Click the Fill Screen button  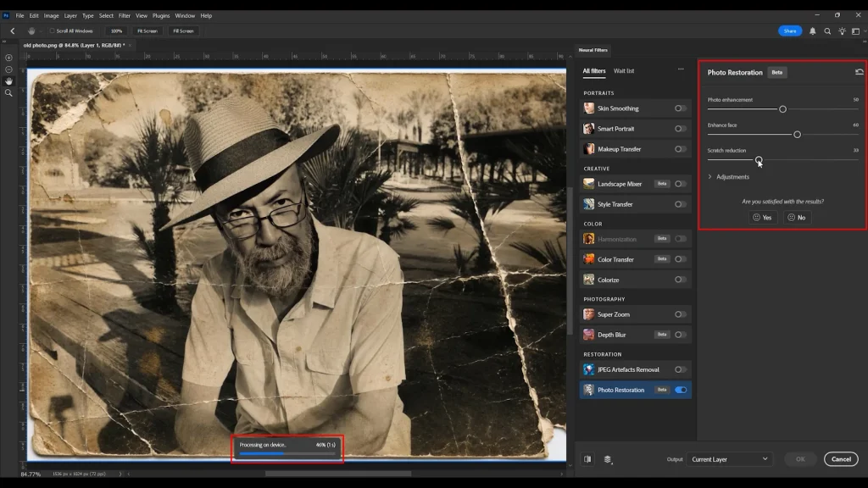183,31
